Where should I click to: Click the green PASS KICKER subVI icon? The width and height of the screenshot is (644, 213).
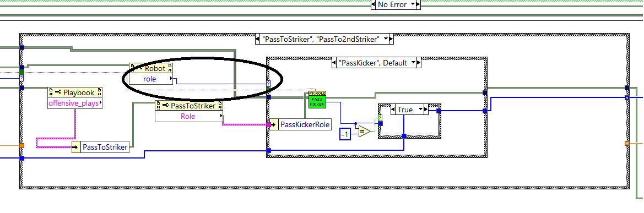(x=317, y=99)
